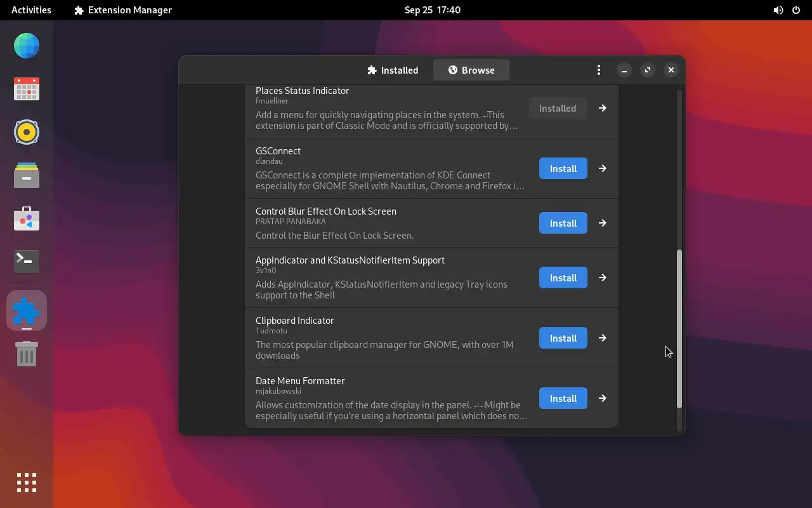812x508 pixels.
Task: Open the web browser from the dock
Action: pos(27,46)
